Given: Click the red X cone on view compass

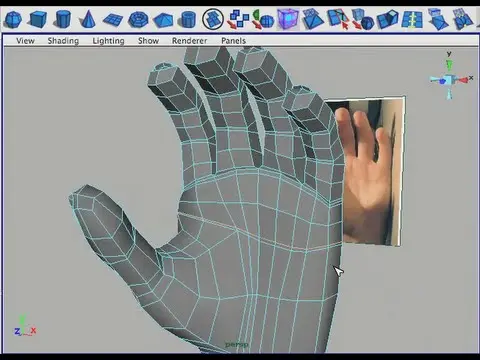Looking at the screenshot, I should (463, 80).
